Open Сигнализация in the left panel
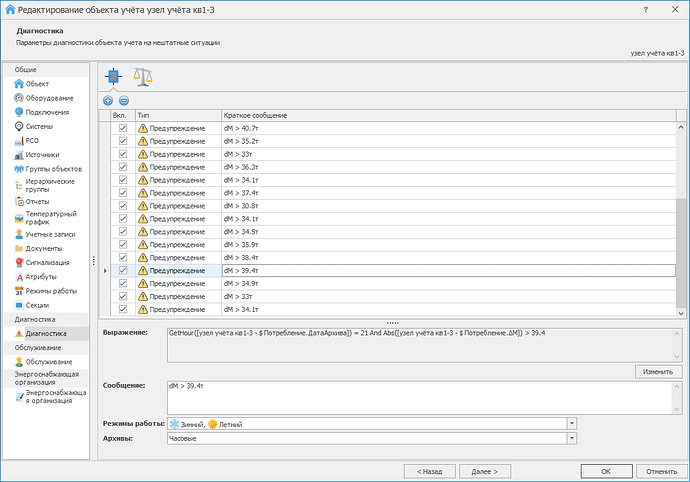The height and width of the screenshot is (482, 690). (48, 262)
